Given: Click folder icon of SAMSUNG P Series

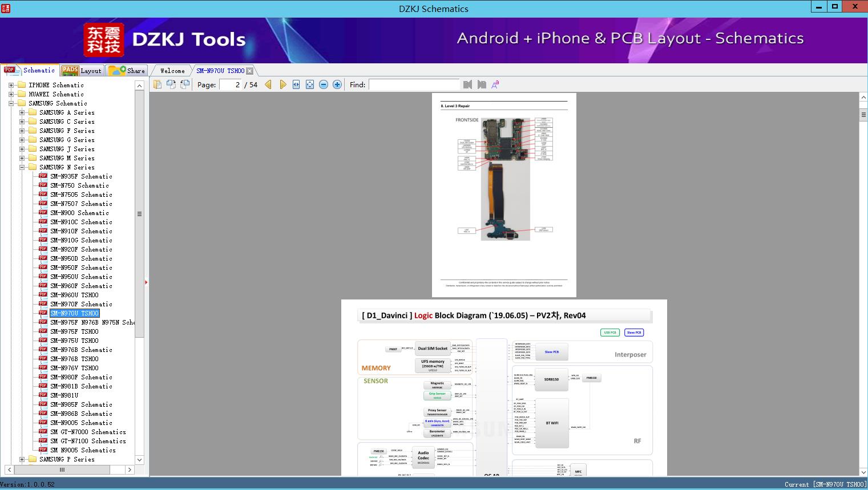Looking at the screenshot, I should pyautogui.click(x=33, y=459).
